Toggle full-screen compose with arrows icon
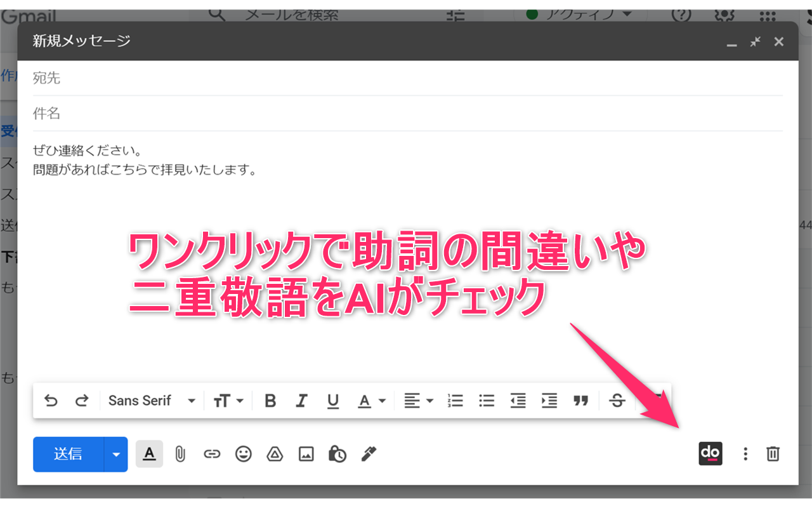The height and width of the screenshot is (508, 812). click(x=755, y=42)
